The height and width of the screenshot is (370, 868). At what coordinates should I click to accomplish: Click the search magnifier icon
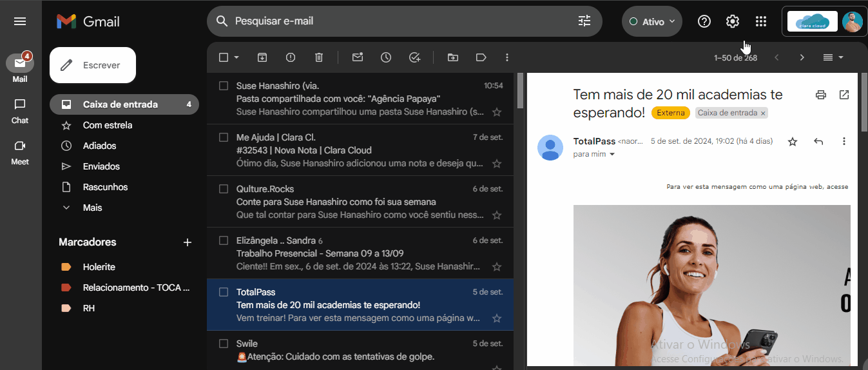pos(222,21)
